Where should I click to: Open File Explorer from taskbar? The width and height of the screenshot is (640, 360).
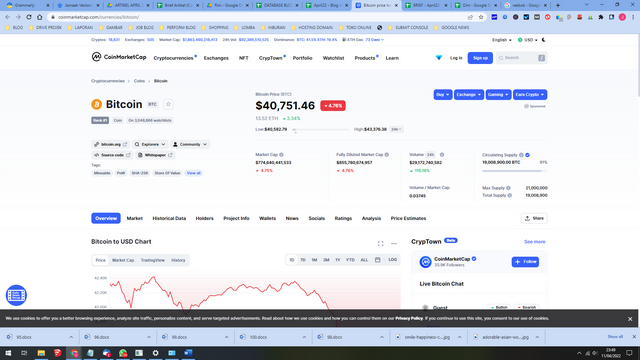41,353
